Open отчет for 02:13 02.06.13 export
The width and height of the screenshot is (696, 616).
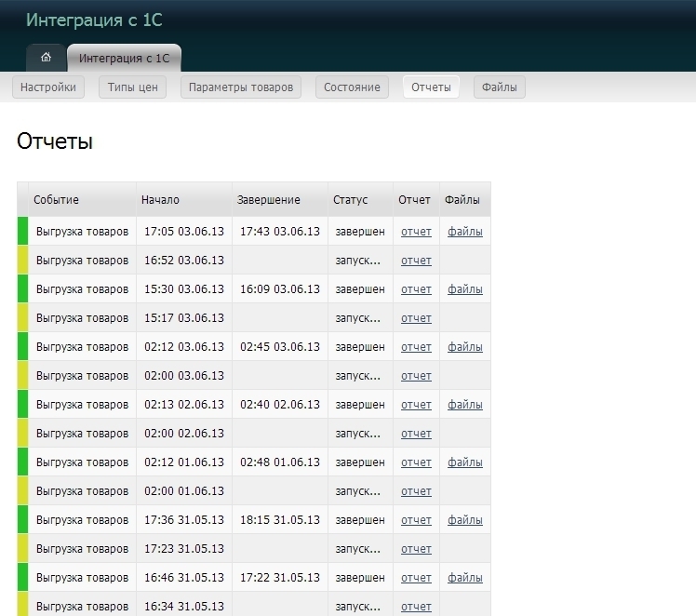(416, 404)
